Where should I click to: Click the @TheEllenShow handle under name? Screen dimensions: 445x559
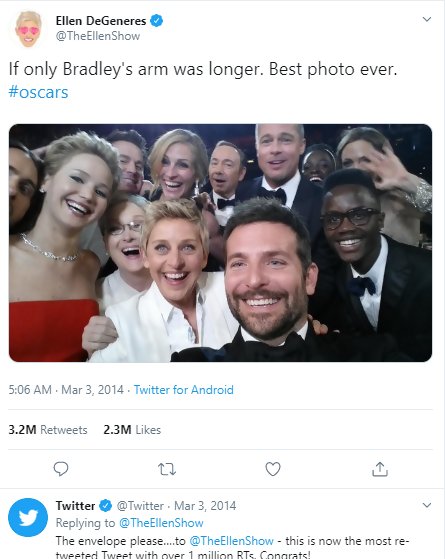point(98,36)
